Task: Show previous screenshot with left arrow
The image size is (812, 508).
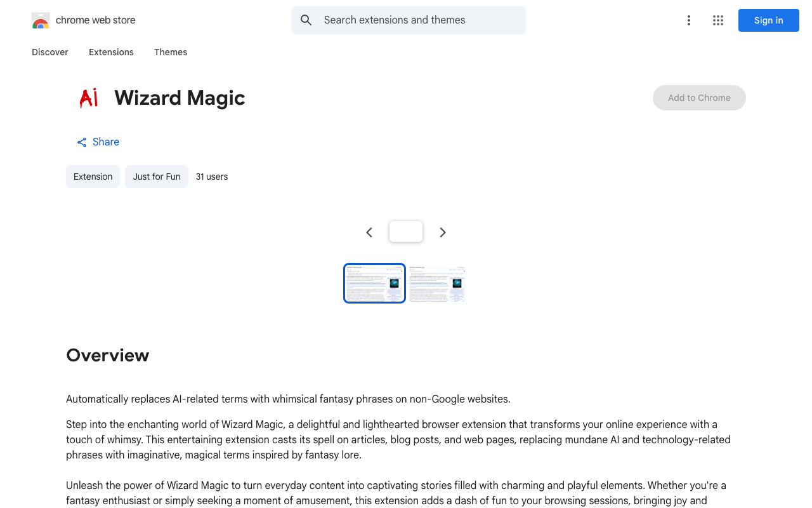Action: (x=369, y=232)
